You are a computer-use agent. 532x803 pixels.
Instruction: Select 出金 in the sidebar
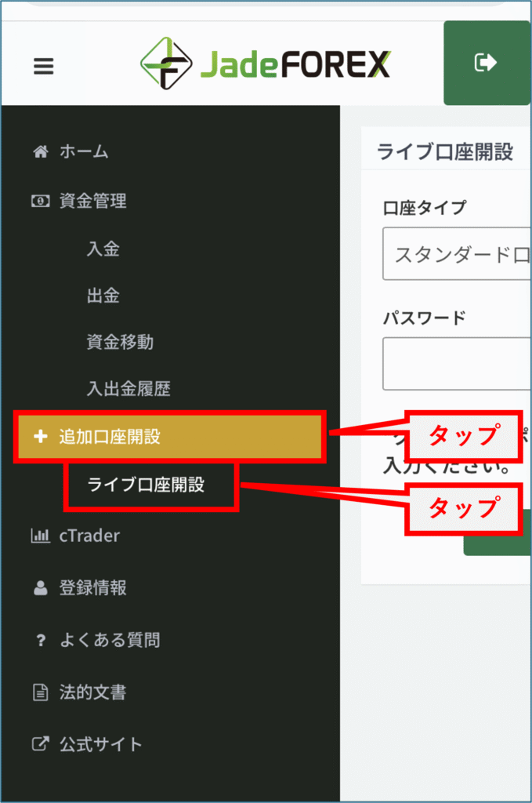tap(103, 296)
